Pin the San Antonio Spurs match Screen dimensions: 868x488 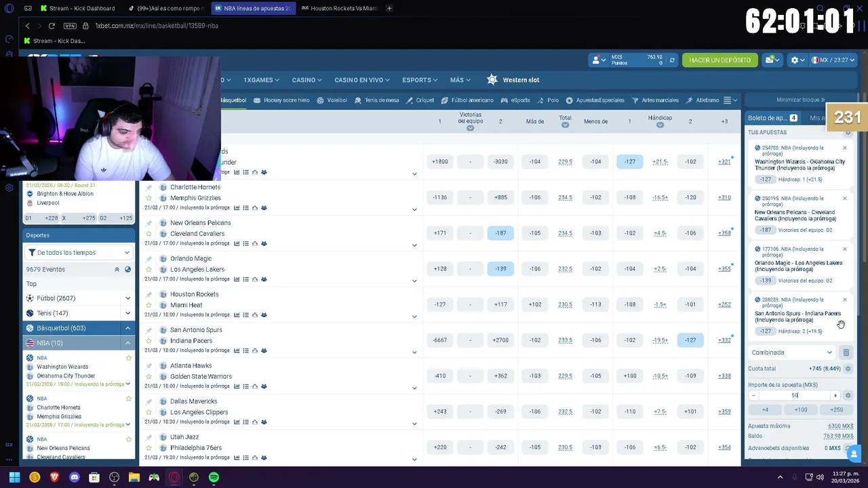coord(149,330)
